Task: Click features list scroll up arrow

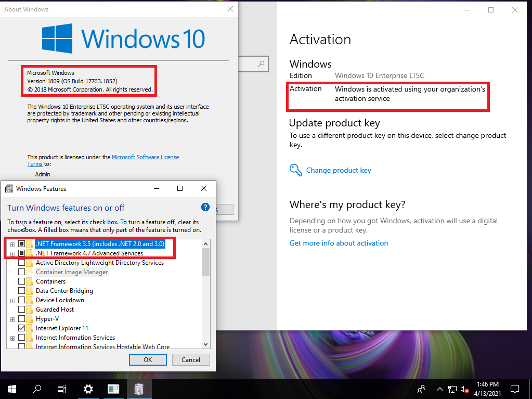Action: pos(205,243)
